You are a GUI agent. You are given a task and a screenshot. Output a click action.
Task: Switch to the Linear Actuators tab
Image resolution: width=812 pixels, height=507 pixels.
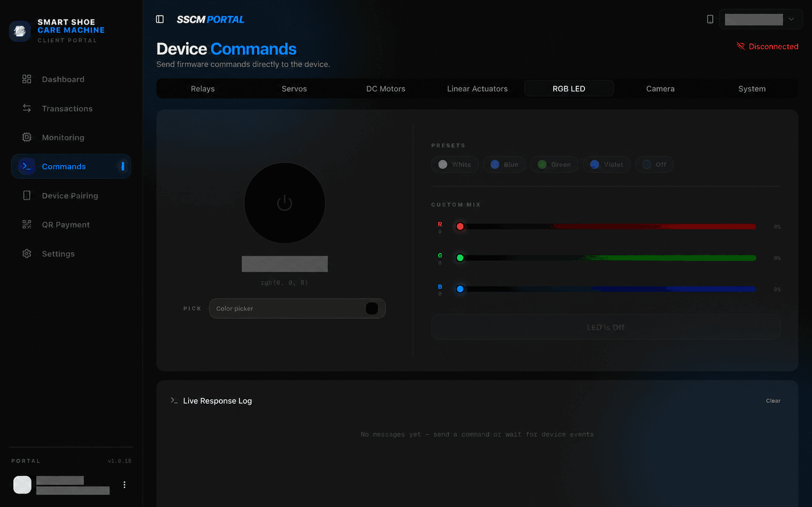477,89
